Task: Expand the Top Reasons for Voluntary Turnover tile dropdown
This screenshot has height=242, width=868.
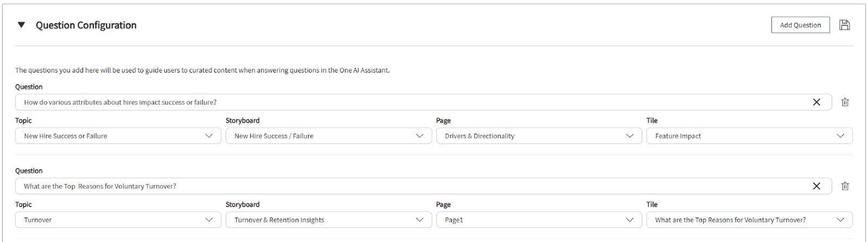Action: [x=750, y=220]
